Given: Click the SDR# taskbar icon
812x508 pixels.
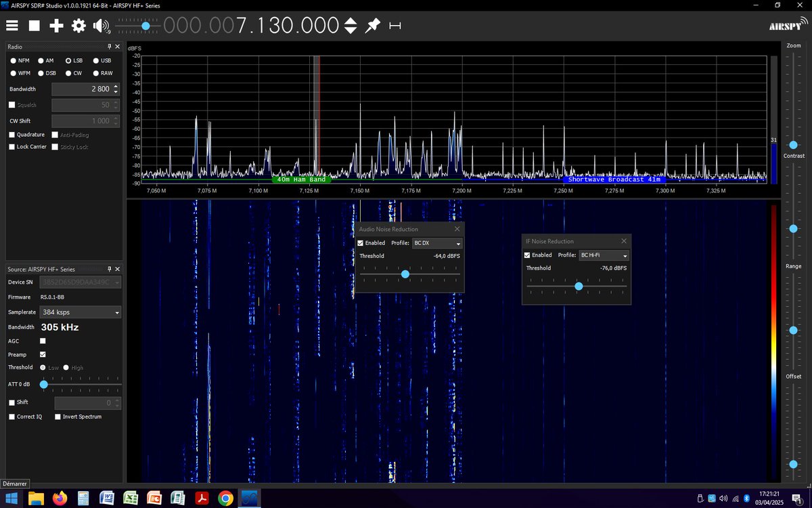Looking at the screenshot, I should [x=249, y=499].
